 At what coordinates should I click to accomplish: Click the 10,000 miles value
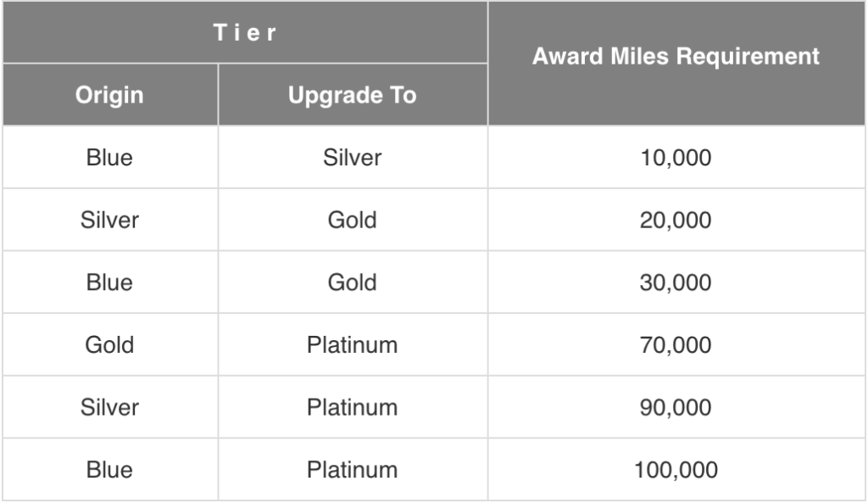point(676,157)
